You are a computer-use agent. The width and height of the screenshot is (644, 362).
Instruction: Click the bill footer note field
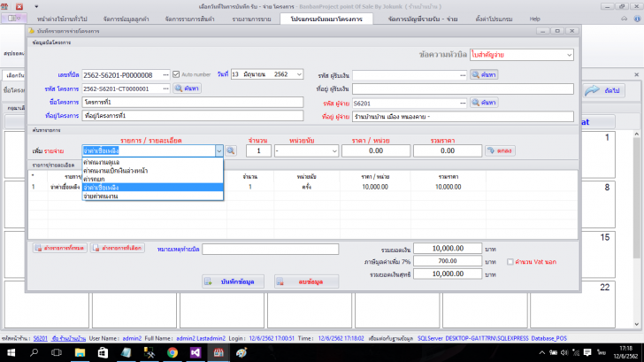(x=271, y=249)
